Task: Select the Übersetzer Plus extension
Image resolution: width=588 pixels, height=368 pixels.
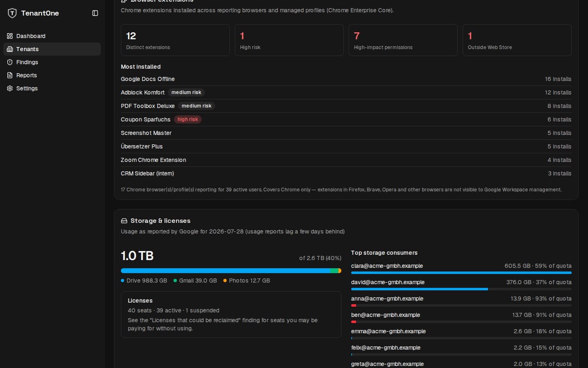Action: [142, 146]
